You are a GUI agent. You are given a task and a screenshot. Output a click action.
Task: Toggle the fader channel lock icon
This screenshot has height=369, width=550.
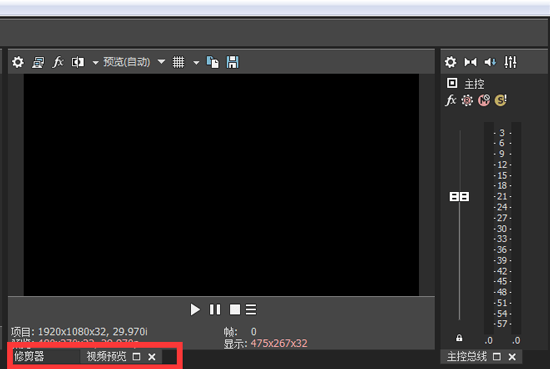tap(459, 338)
